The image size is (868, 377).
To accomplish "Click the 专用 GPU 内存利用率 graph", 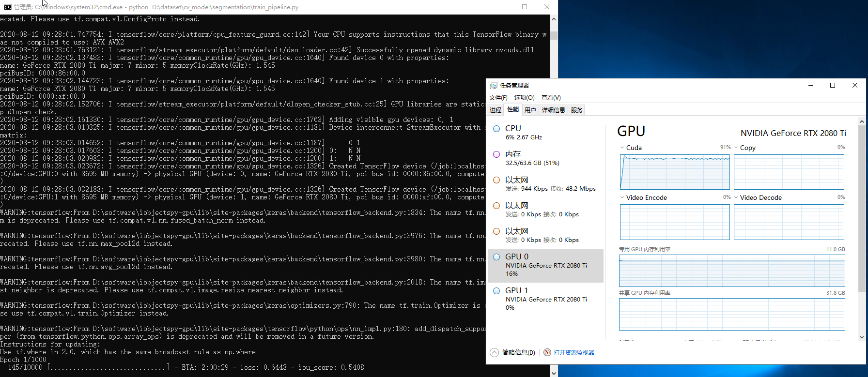I will tap(732, 271).
